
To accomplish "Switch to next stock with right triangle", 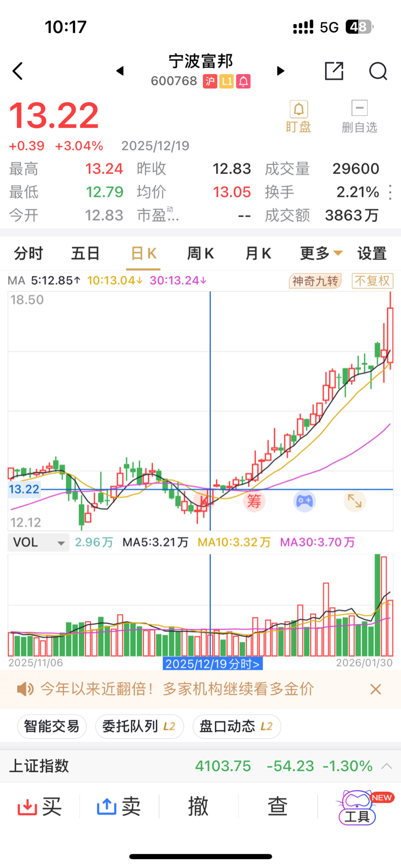I will pos(281,71).
